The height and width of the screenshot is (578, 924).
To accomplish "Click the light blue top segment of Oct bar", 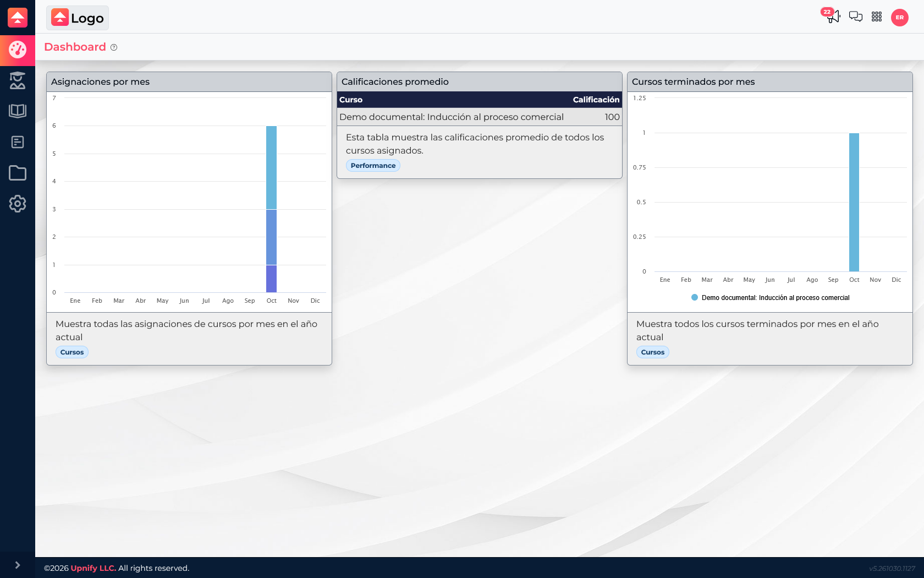I will click(x=271, y=167).
